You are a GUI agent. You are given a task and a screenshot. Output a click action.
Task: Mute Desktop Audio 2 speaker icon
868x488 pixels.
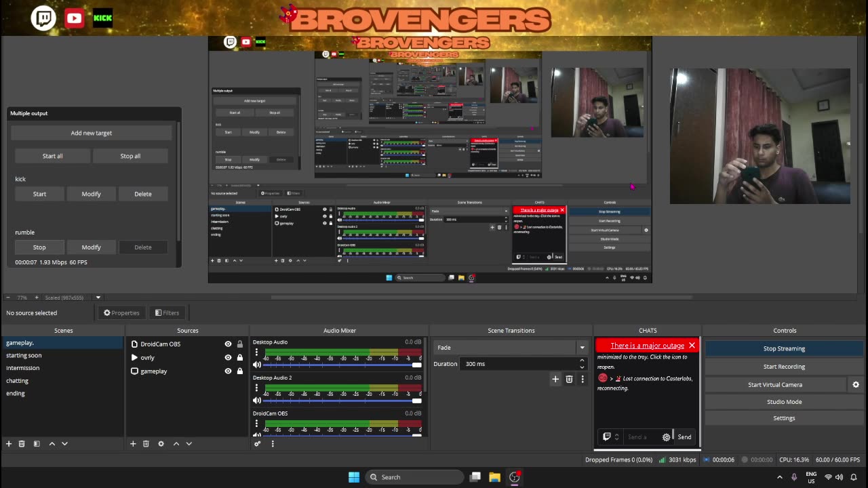(257, 401)
